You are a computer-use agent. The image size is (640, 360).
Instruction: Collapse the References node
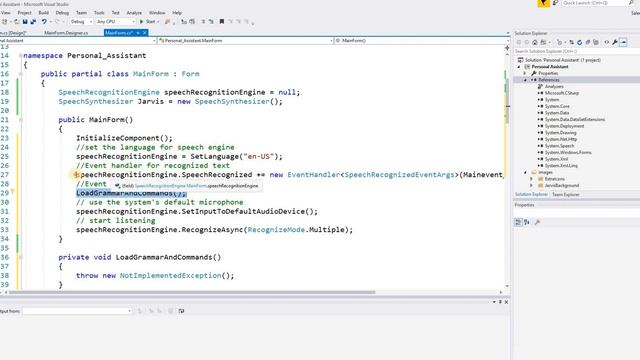(525, 80)
